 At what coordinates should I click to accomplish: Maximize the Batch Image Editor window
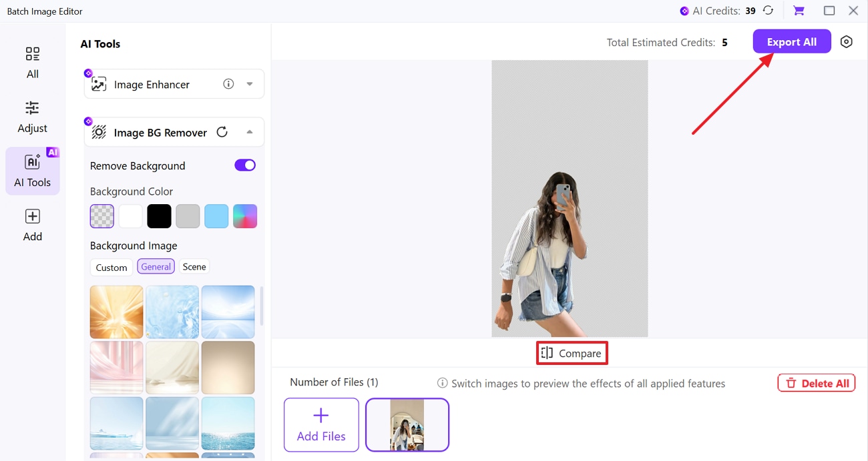point(829,11)
